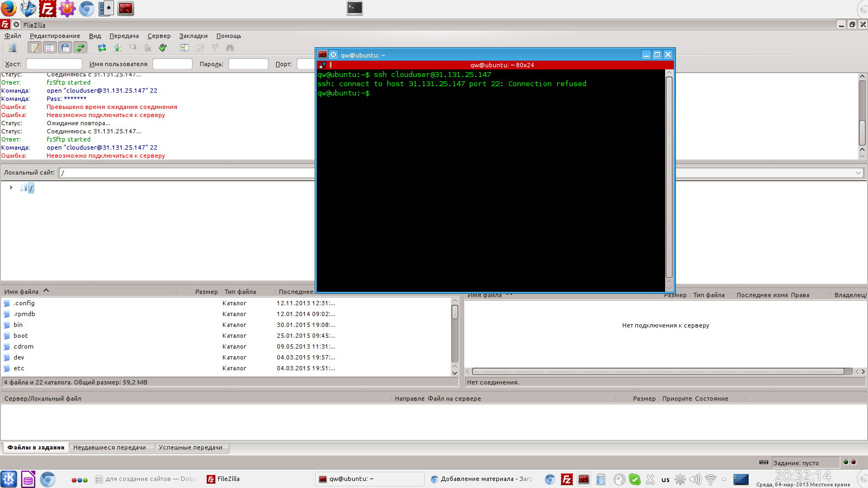Click process queue toolbar icon
Screen dimensions: 868x488
tap(117, 48)
